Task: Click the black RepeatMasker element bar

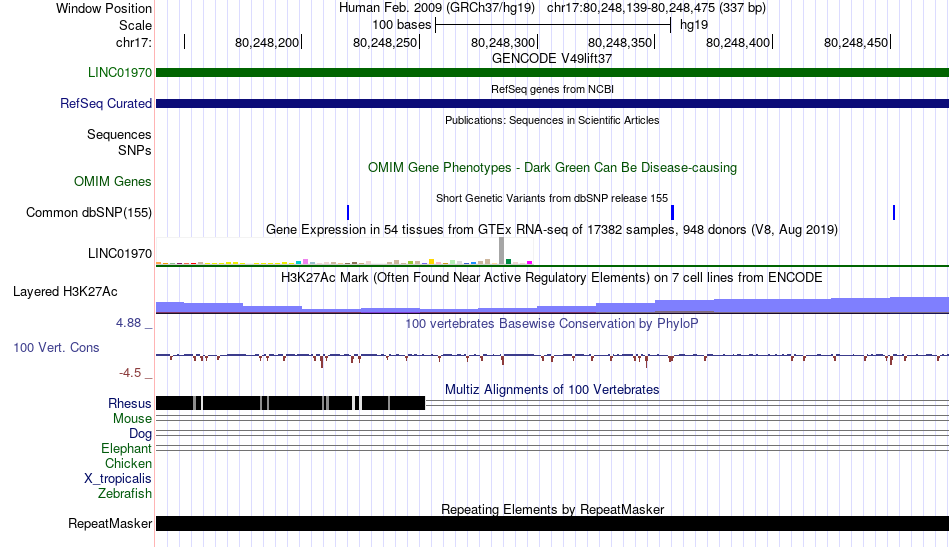Action: pyautogui.click(x=552, y=523)
